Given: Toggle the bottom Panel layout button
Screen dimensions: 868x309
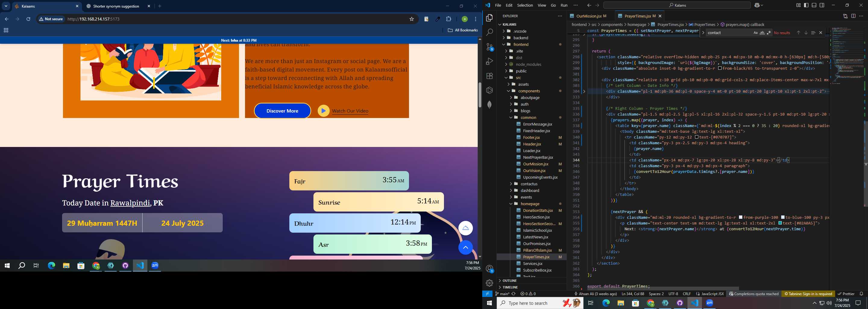Looking at the screenshot, I should (814, 5).
